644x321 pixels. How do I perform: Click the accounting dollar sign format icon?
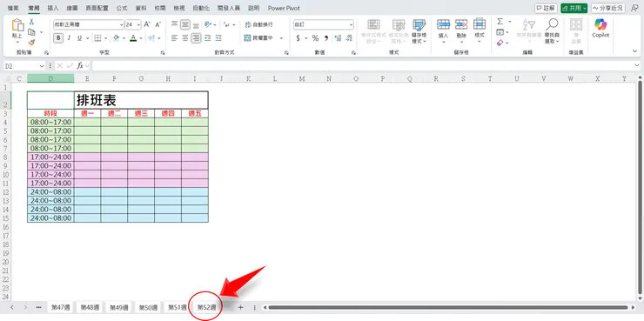tap(299, 38)
